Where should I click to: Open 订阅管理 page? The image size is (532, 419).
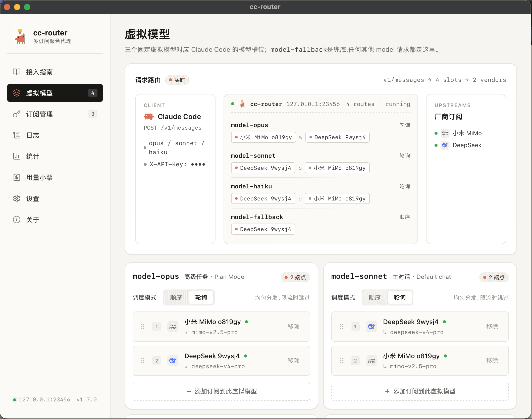[55, 114]
